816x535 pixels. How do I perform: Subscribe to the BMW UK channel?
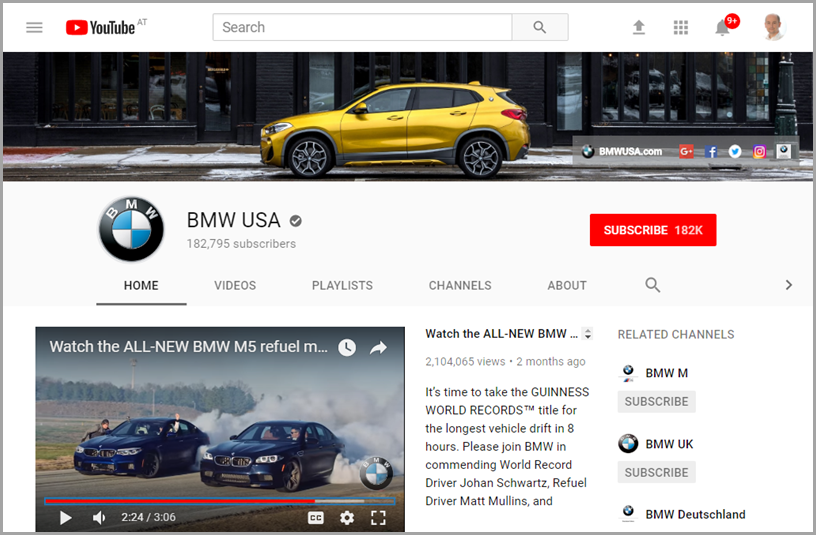[x=656, y=473]
